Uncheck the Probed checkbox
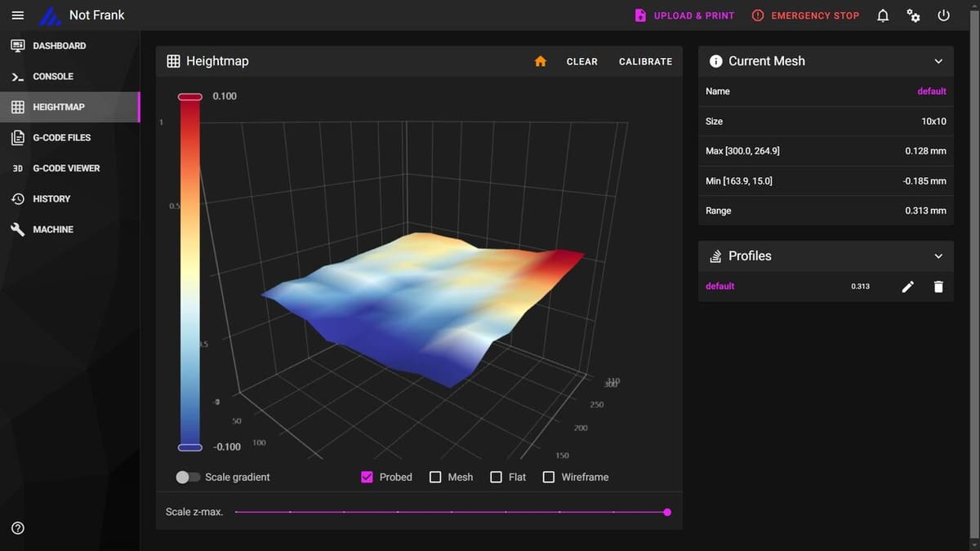The width and height of the screenshot is (980, 551). pyautogui.click(x=367, y=477)
